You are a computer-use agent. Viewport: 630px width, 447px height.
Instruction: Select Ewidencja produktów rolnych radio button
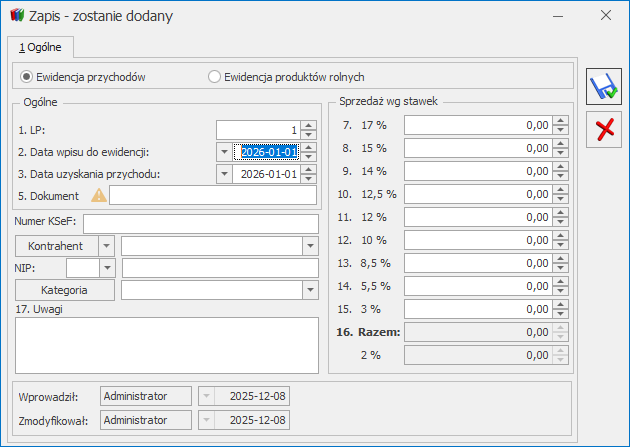213,76
